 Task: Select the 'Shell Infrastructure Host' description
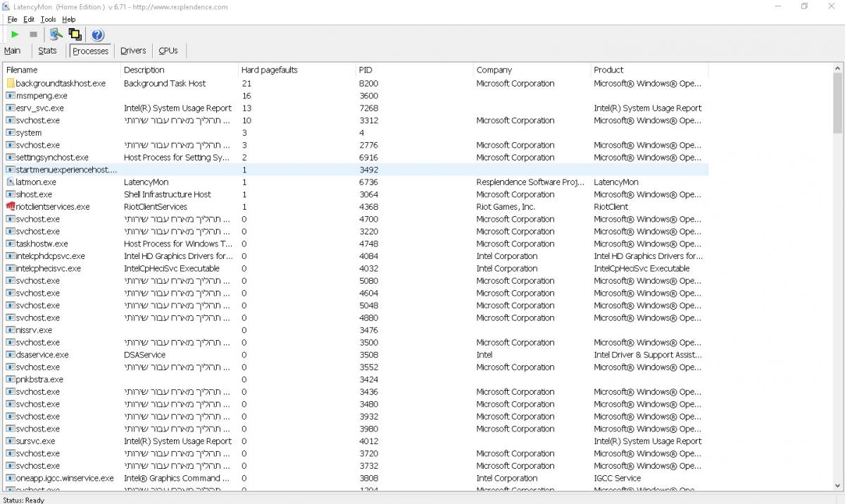click(x=168, y=194)
